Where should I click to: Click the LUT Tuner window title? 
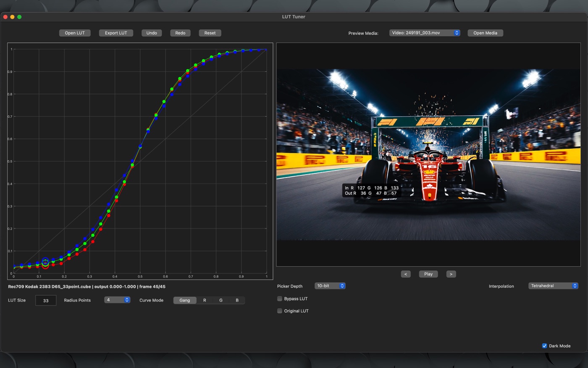click(294, 17)
